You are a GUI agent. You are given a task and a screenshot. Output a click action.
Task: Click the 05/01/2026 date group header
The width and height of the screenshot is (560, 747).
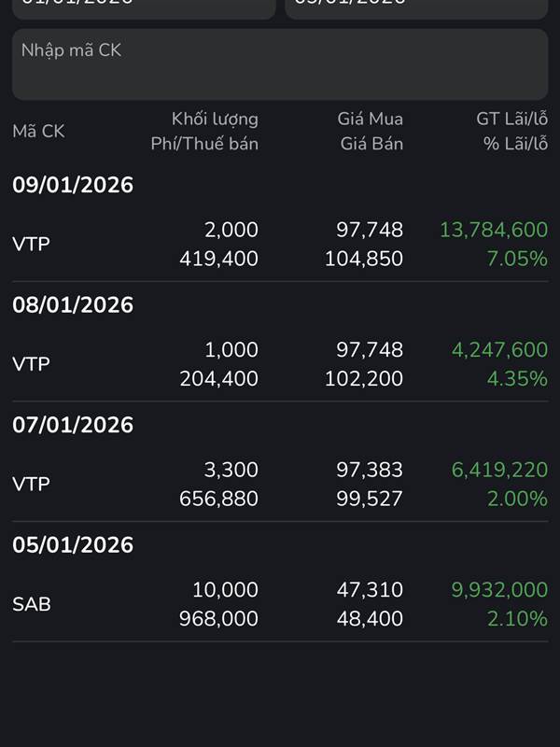[x=73, y=544]
